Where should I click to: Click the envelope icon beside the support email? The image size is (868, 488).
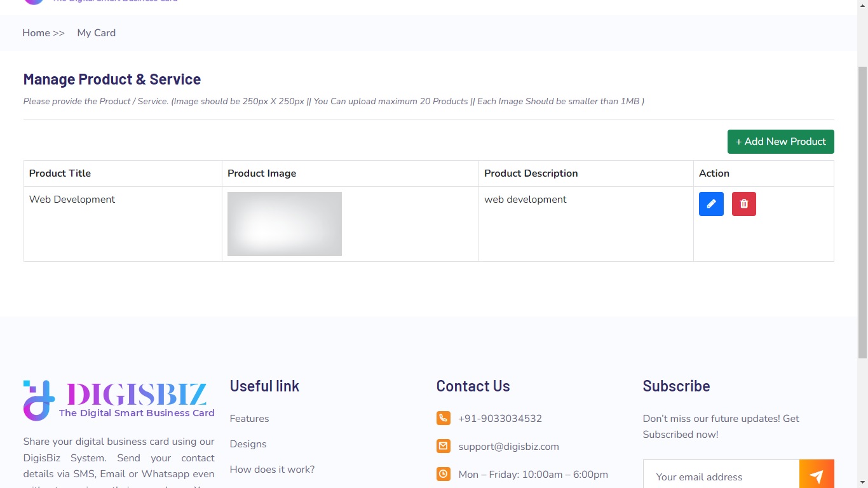click(444, 446)
